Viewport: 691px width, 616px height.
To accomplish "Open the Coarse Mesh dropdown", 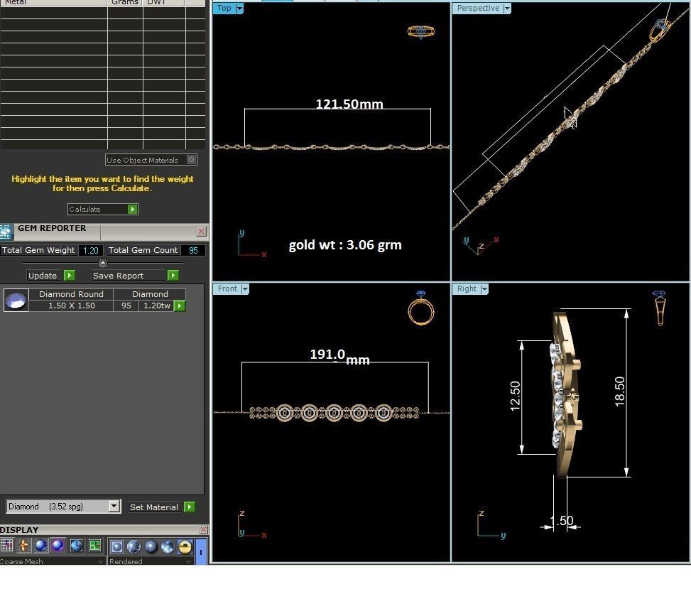I will pos(52,561).
